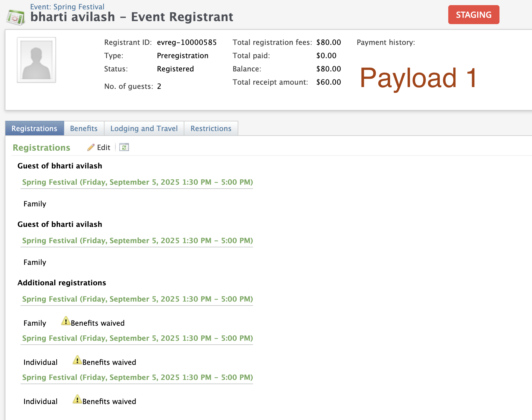Click the Edit text label
The image size is (532, 420).
click(103, 147)
